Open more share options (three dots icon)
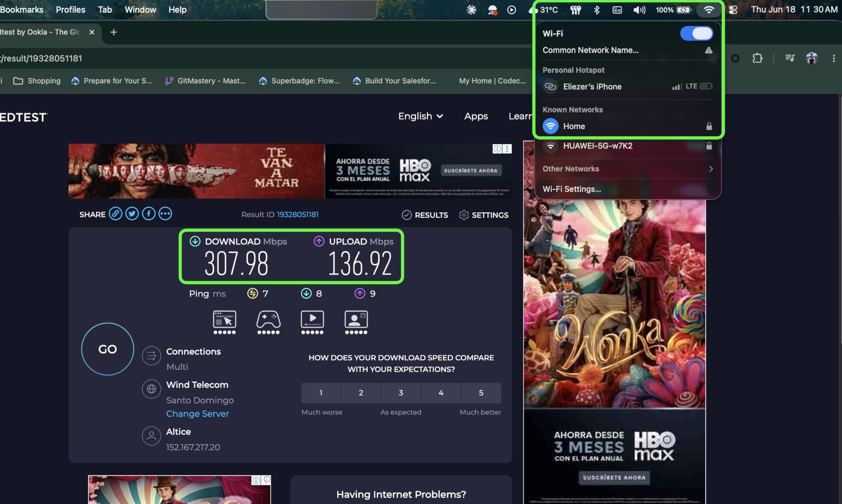842x504 pixels. (165, 214)
